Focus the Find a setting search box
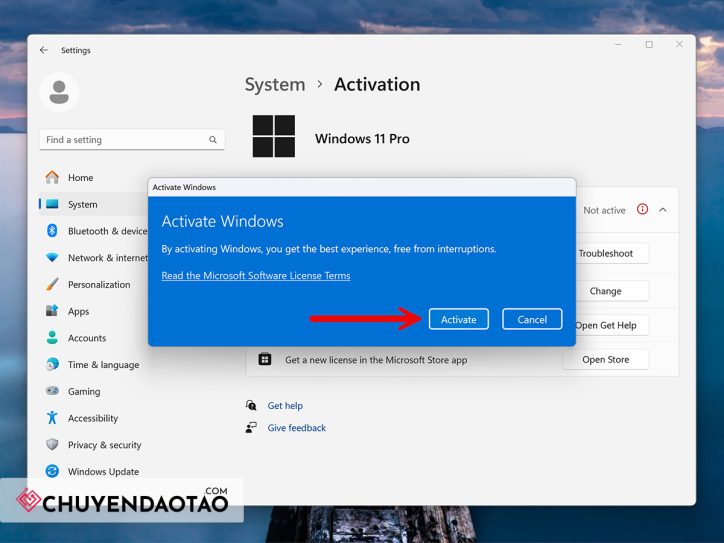 coord(132,139)
